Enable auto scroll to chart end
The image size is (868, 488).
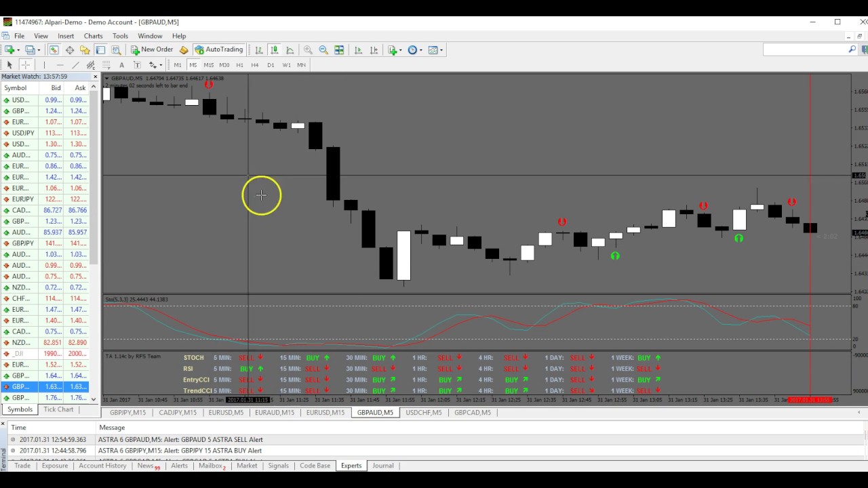(x=358, y=49)
